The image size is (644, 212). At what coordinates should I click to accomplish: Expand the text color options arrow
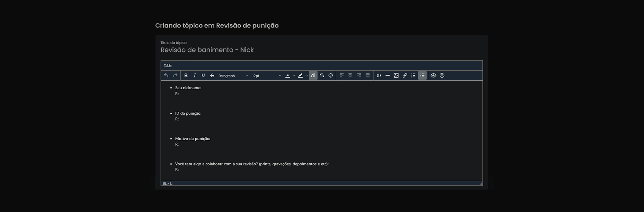click(294, 76)
